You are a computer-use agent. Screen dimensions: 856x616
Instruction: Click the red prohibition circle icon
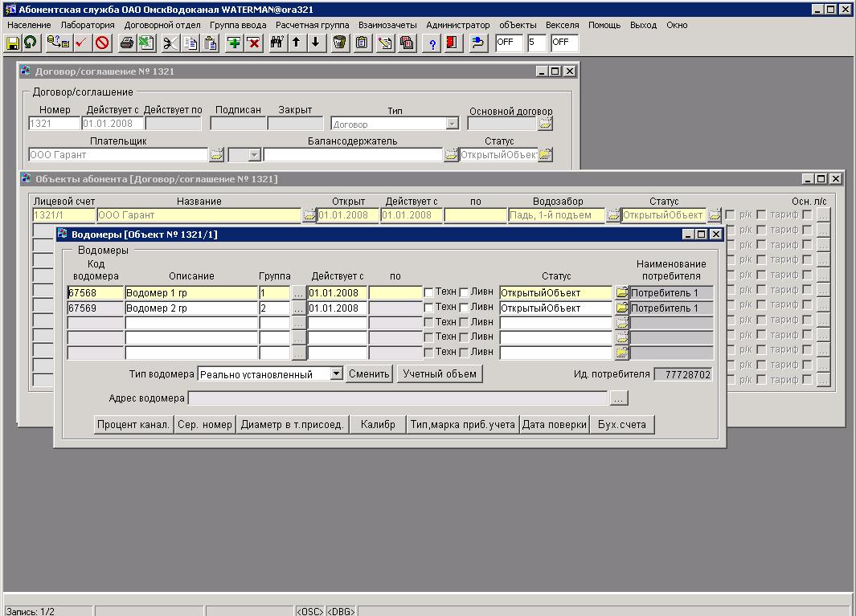[x=103, y=43]
